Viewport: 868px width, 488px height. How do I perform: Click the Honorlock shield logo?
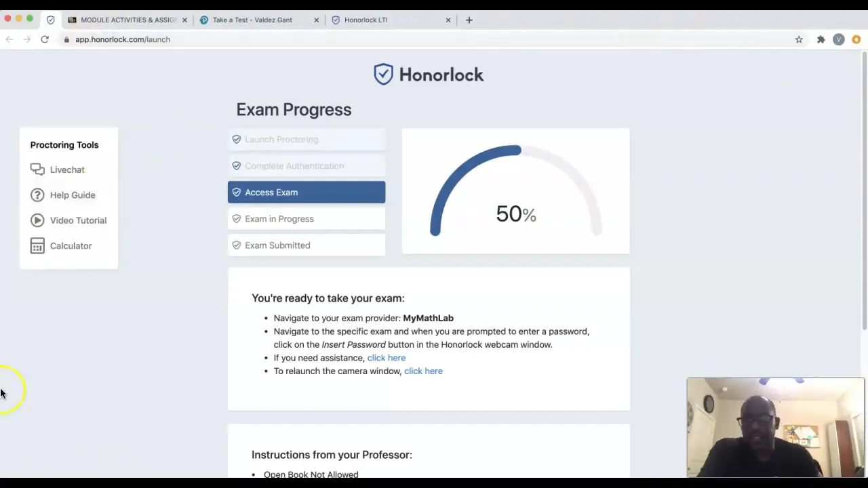click(383, 74)
